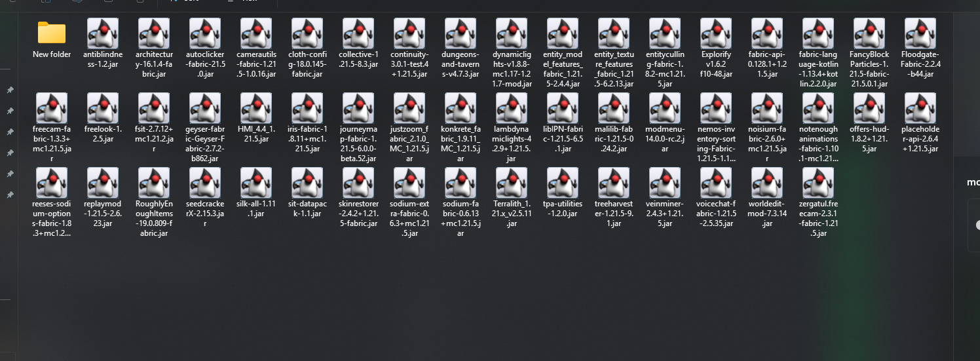Select the iris-fabric-1.8.11 jar icon
980x361 pixels.
(x=307, y=108)
